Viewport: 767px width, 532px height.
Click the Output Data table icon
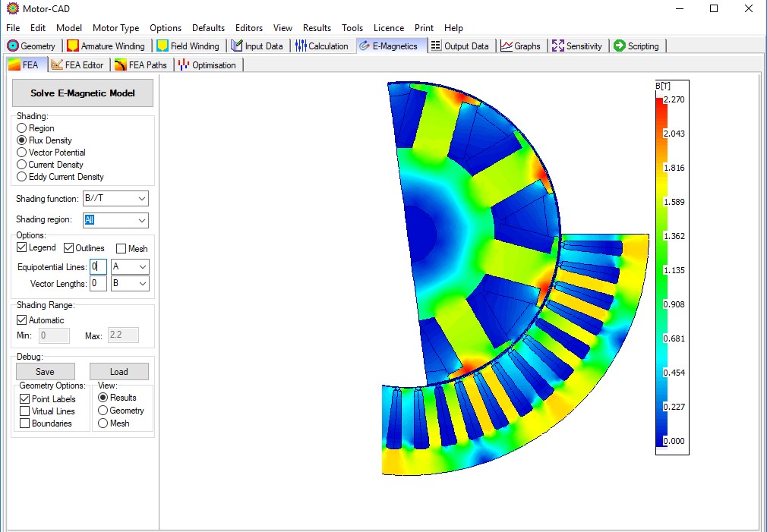point(436,46)
